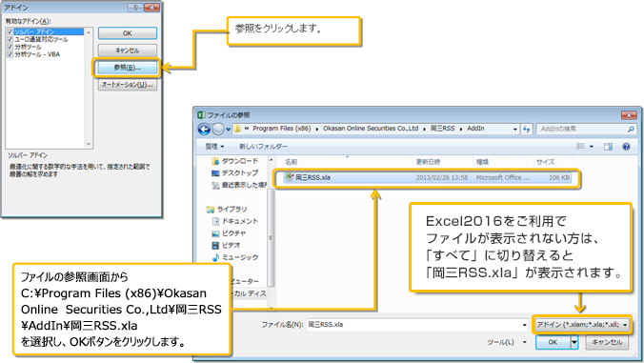Select the 岡三RSS.xla file in list

click(427, 178)
